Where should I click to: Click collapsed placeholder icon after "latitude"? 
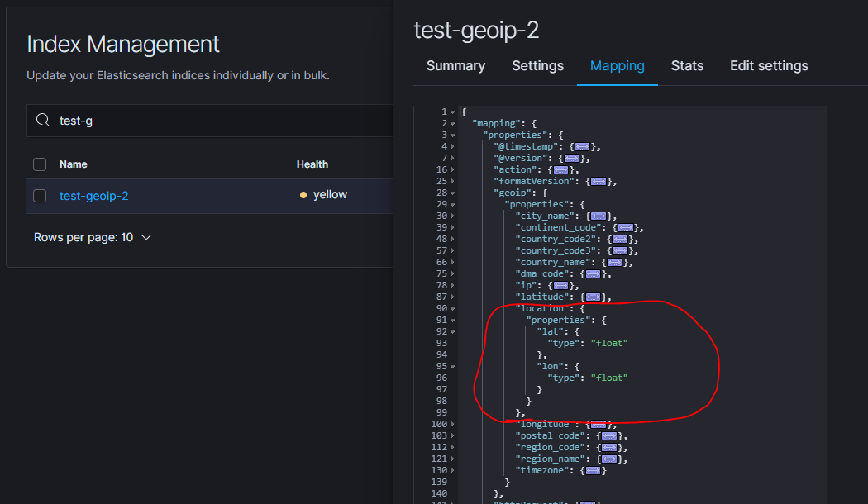point(593,297)
